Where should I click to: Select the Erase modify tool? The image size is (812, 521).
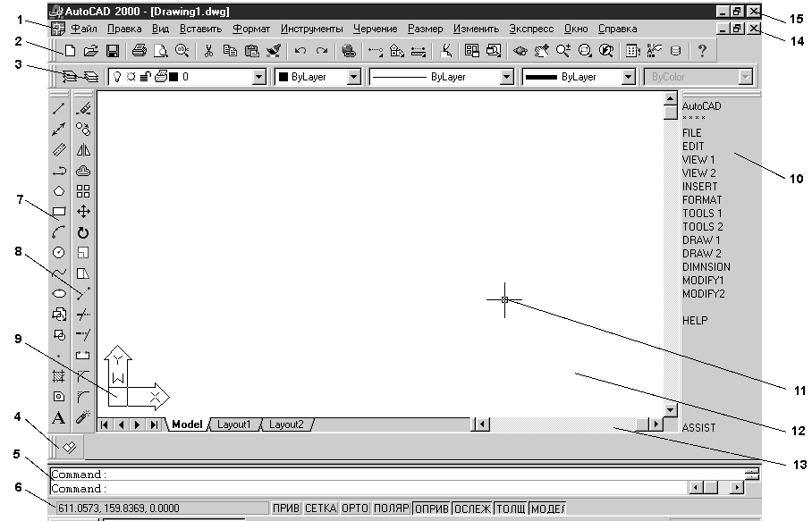[83, 109]
